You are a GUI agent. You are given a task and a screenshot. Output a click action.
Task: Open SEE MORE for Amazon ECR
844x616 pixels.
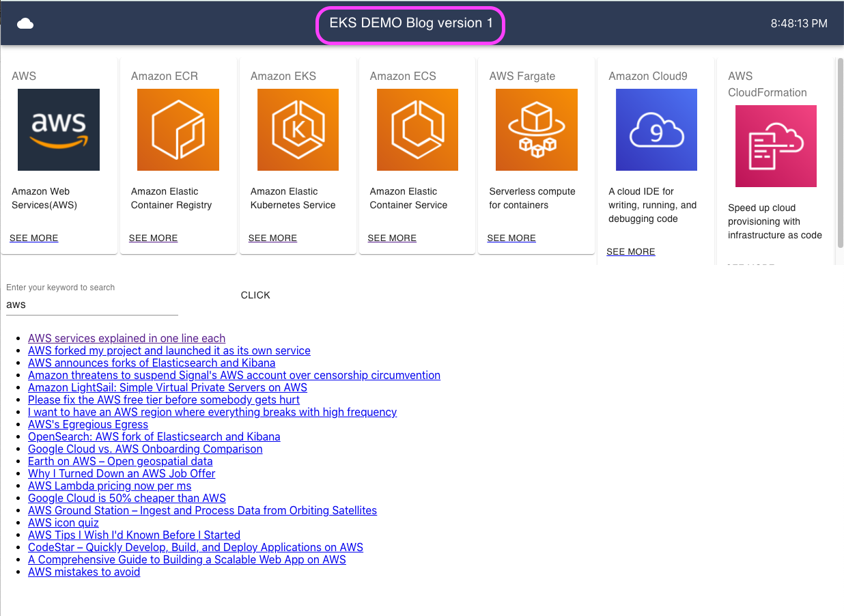(153, 238)
